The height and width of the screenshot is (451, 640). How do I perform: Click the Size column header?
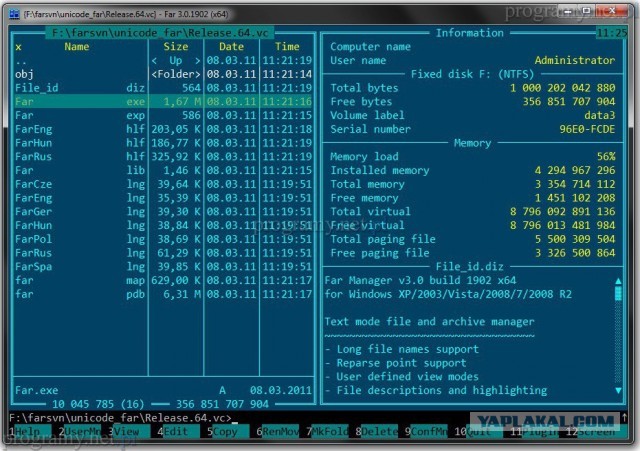coord(176,47)
